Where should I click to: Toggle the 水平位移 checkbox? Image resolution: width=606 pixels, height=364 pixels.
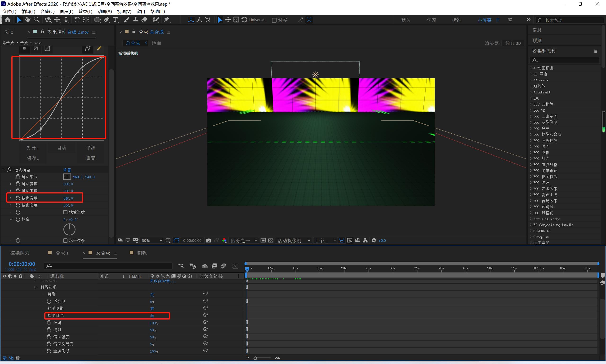click(x=65, y=241)
